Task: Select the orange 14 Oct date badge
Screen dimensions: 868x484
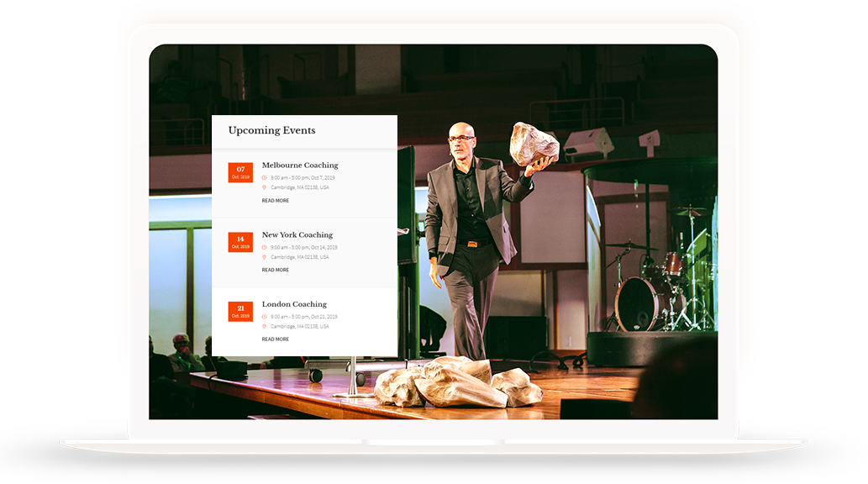Action: [x=239, y=241]
